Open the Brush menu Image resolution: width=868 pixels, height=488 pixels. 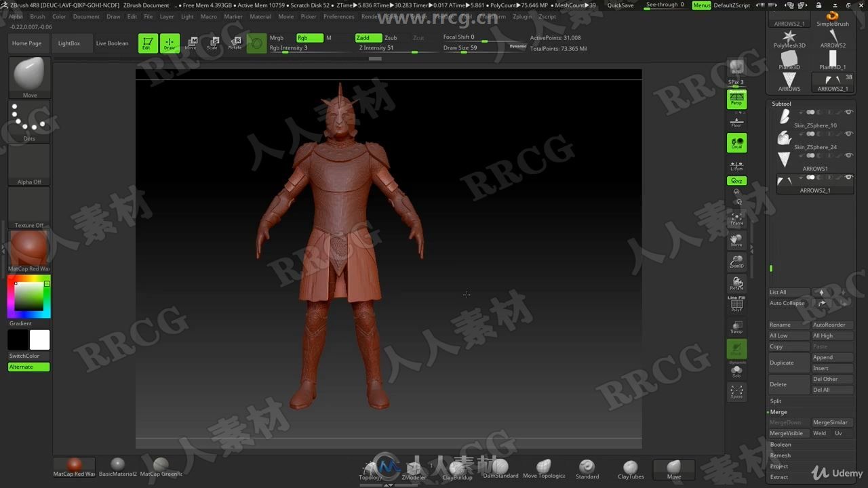38,16
